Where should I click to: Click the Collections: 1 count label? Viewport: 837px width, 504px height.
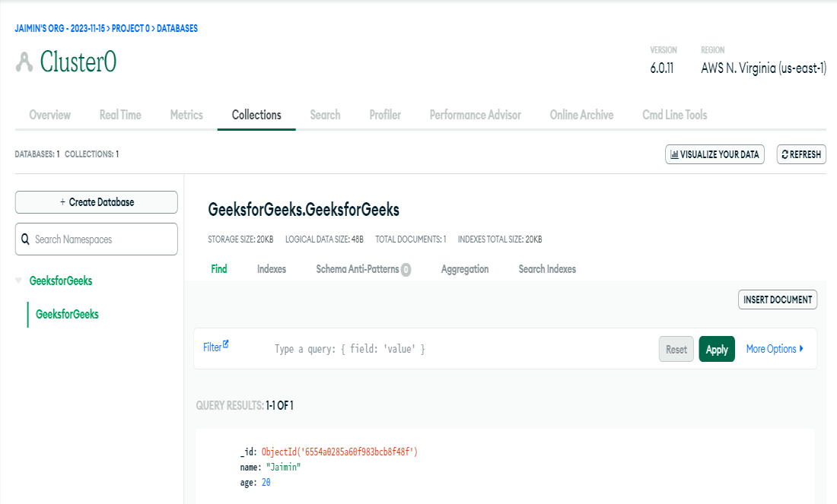tap(91, 154)
